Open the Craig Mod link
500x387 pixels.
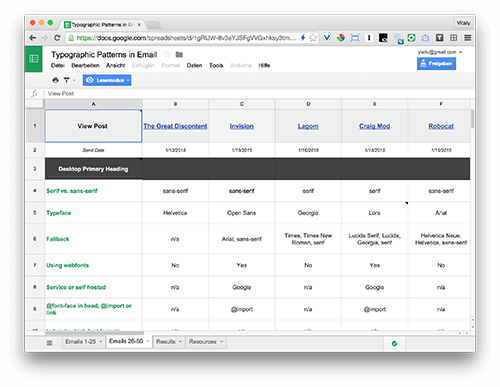[x=374, y=126]
